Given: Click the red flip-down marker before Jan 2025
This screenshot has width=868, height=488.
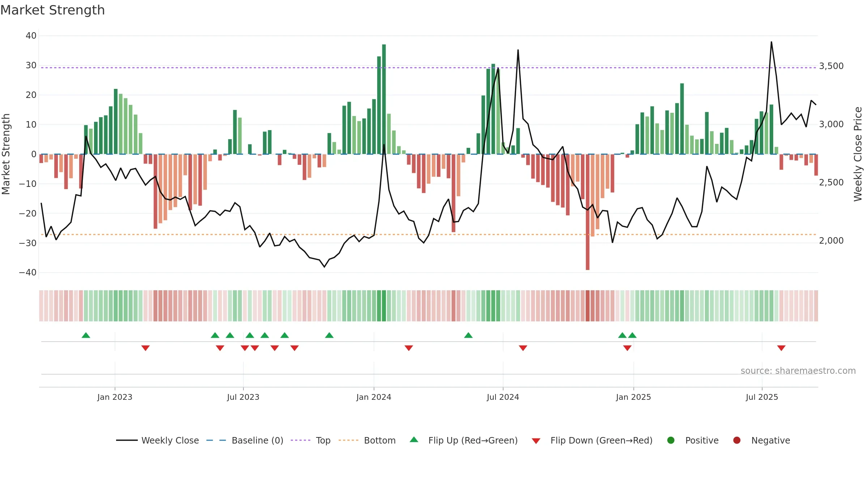Looking at the screenshot, I should 627,348.
